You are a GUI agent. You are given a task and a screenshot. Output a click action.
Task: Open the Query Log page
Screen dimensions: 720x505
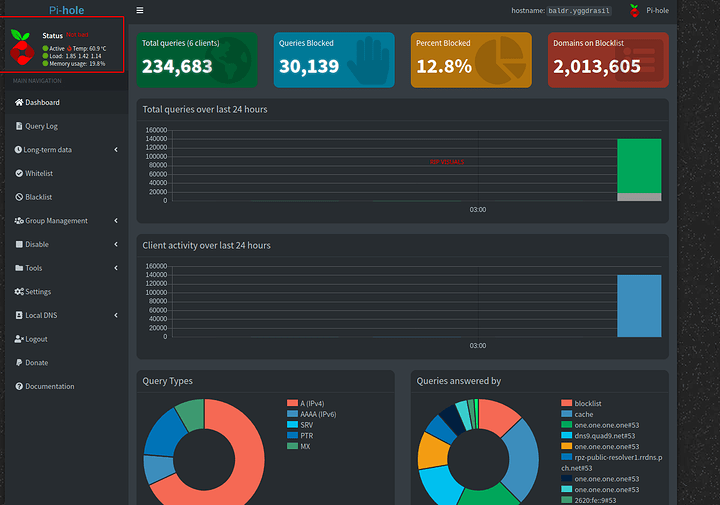(x=41, y=126)
